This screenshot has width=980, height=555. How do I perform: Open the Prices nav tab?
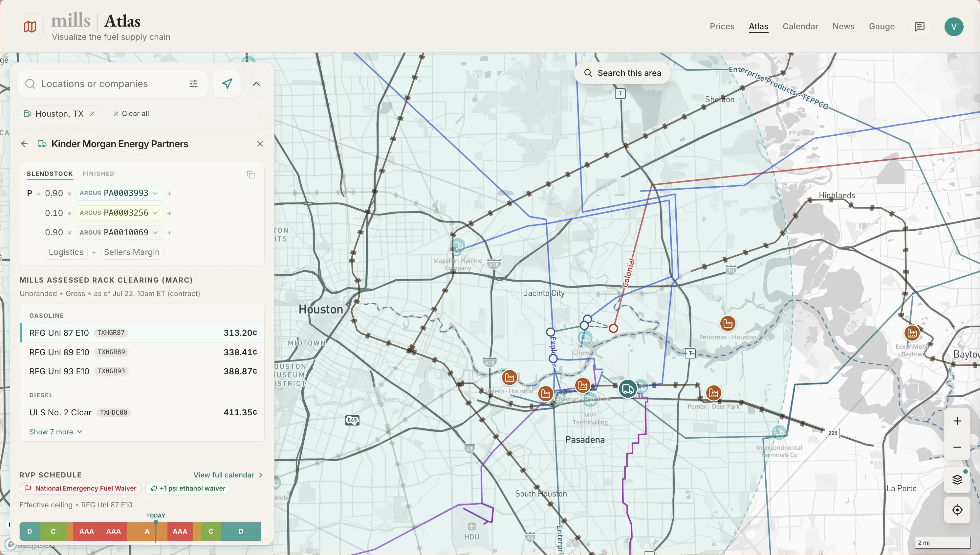point(722,26)
